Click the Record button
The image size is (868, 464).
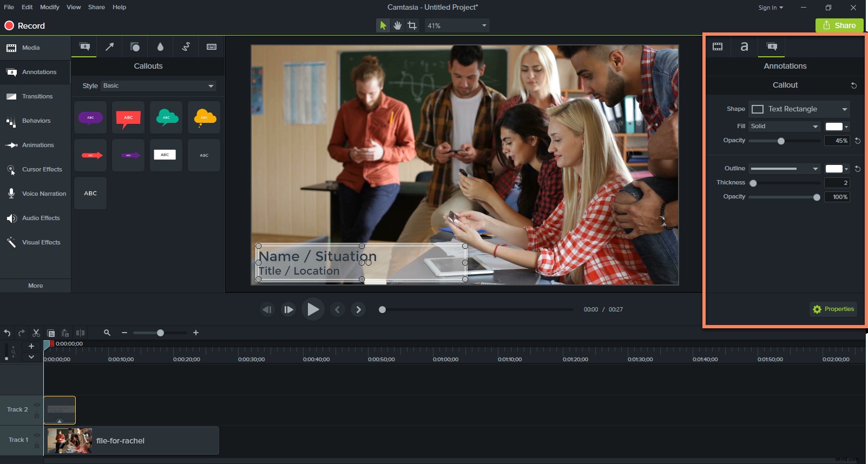coord(25,25)
